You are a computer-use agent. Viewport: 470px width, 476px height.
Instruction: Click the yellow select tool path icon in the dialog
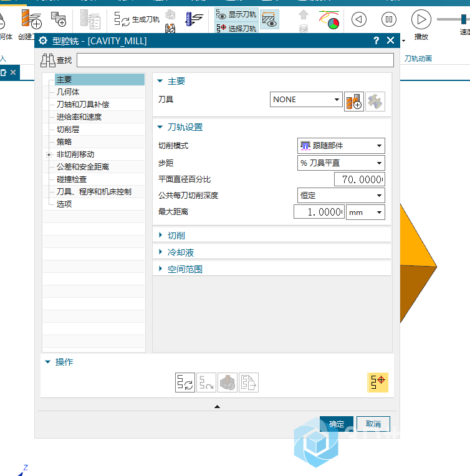378,383
